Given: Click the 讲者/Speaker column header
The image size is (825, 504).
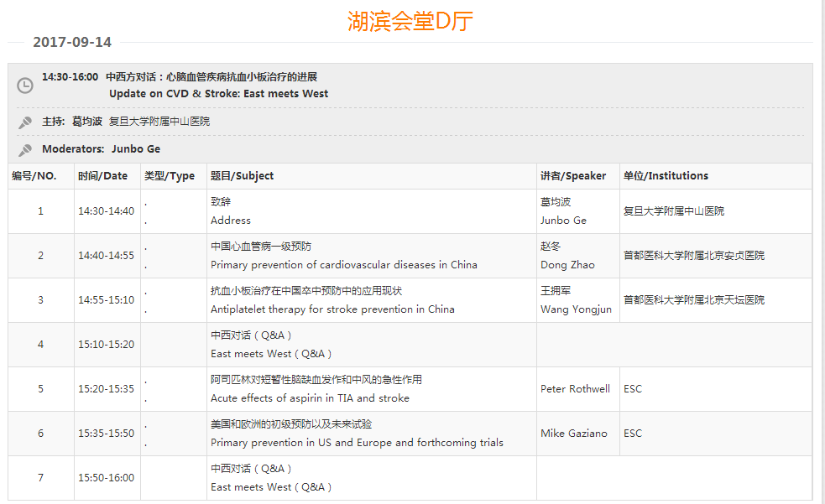Looking at the screenshot, I should pyautogui.click(x=573, y=176).
